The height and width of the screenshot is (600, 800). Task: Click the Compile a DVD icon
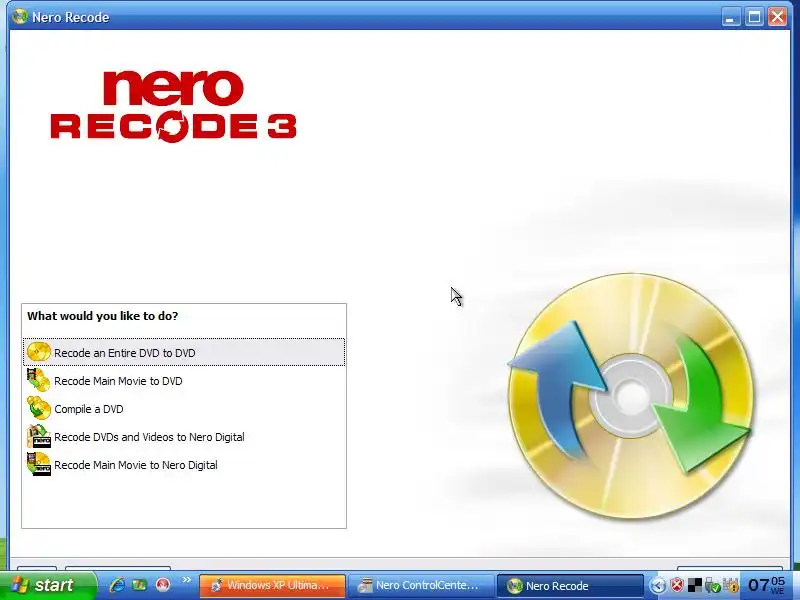click(39, 408)
